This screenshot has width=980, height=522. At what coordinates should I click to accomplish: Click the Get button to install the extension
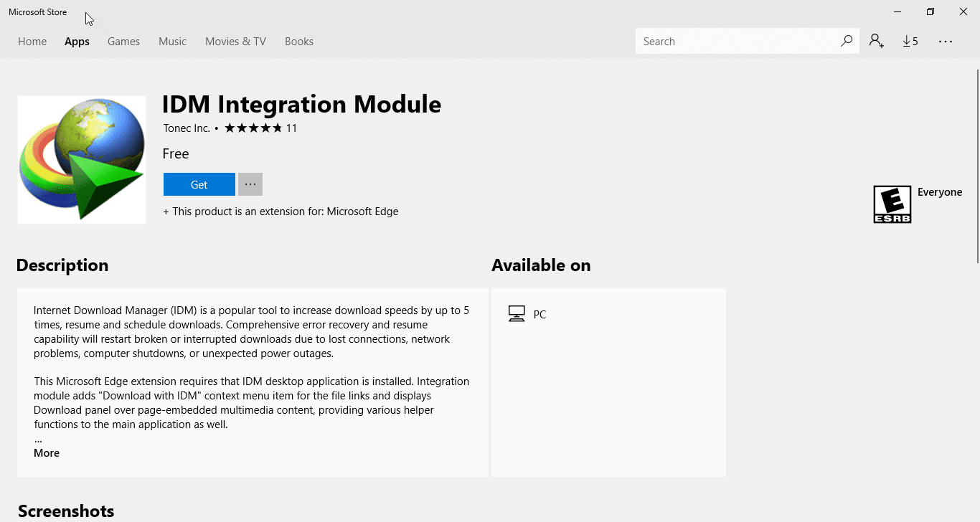click(x=199, y=184)
